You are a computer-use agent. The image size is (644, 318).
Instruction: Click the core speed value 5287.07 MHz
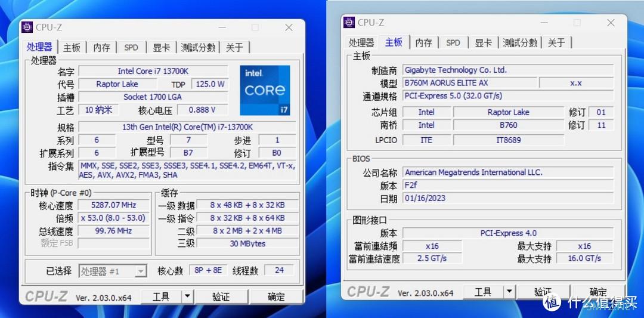114,205
